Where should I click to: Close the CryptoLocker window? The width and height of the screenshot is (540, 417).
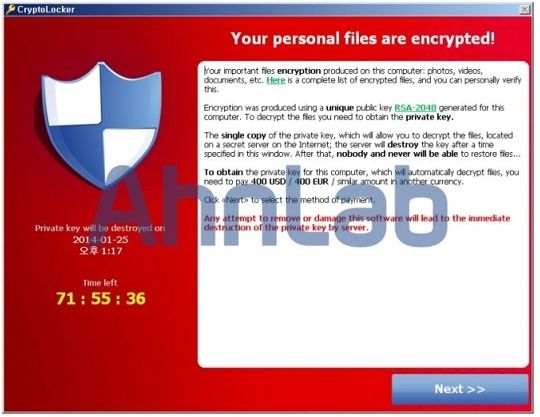525,10
